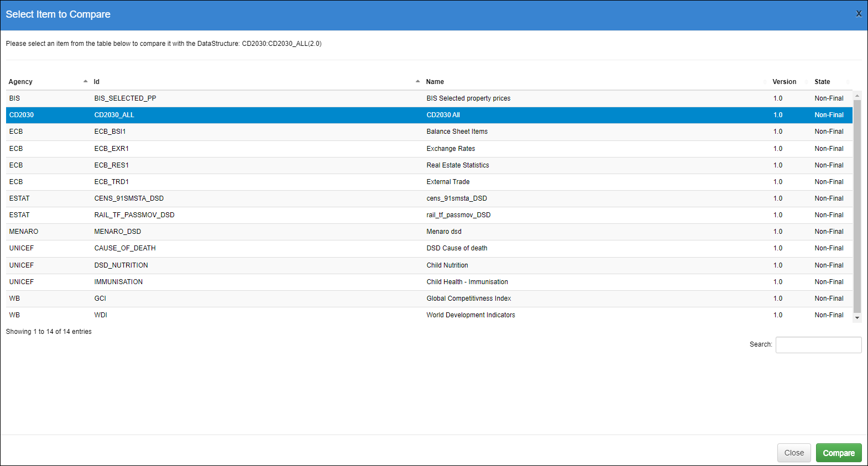Click the table scrollbar down arrow
Image resolution: width=868 pixels, height=466 pixels.
pos(857,318)
